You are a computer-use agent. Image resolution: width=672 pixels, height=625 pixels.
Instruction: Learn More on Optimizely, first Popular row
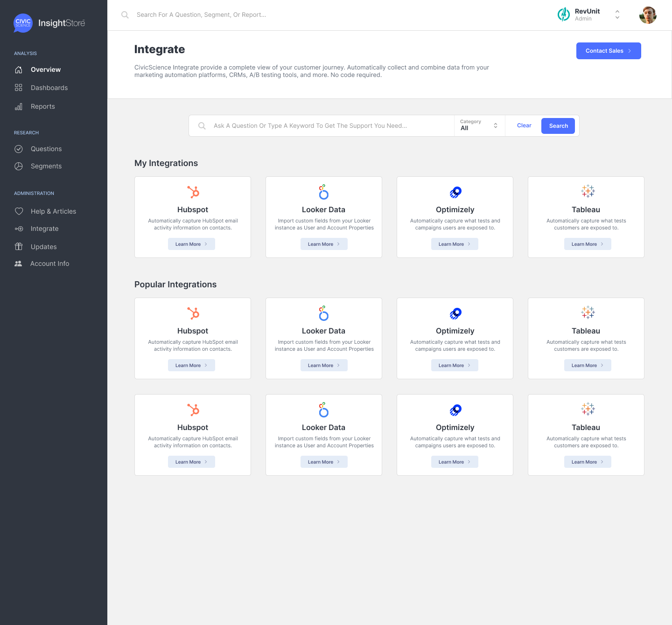click(x=455, y=365)
